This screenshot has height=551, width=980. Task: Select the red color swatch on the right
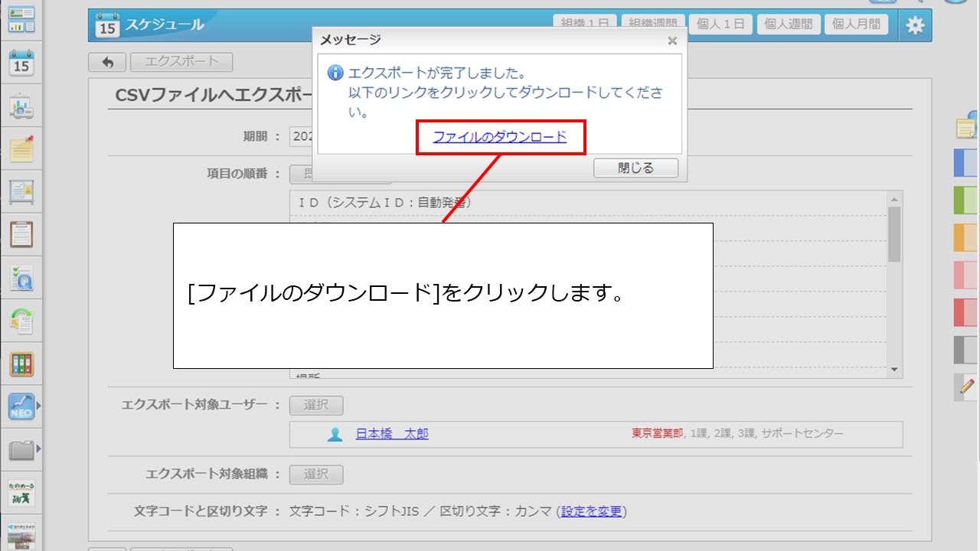pyautogui.click(x=966, y=312)
